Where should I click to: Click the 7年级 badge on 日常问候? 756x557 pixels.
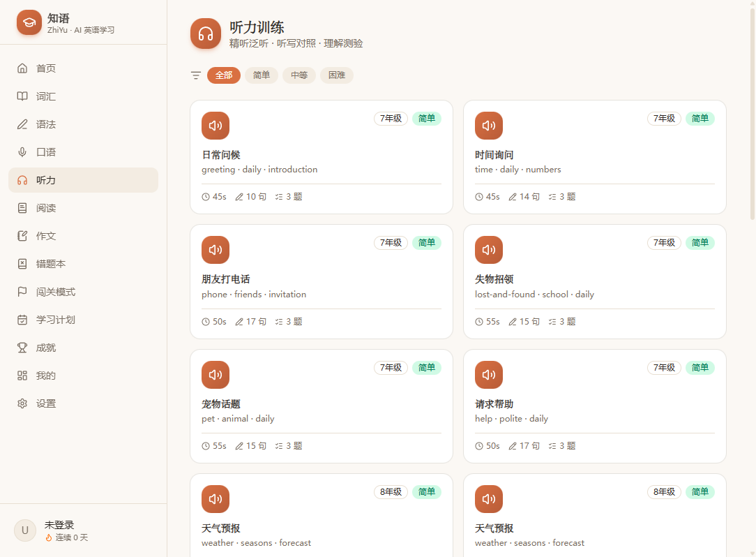pos(391,118)
